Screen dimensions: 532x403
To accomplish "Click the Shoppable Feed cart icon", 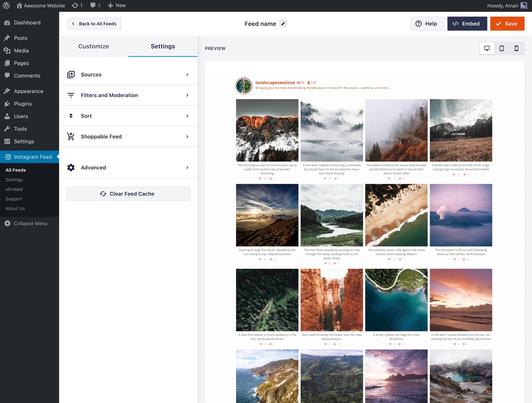I will tap(71, 136).
